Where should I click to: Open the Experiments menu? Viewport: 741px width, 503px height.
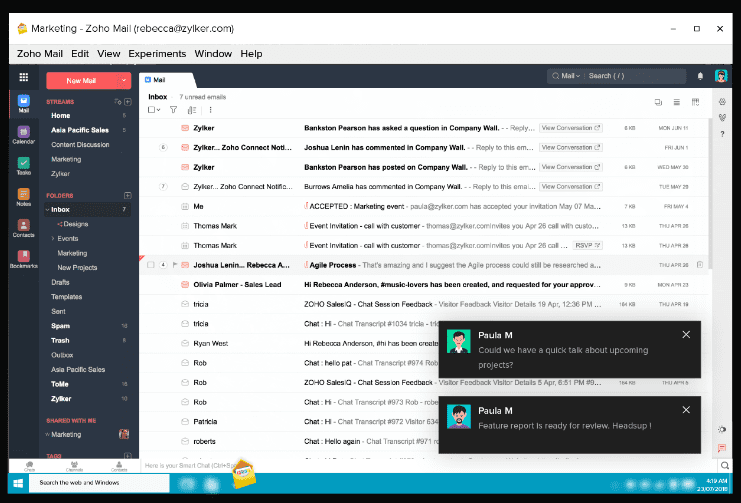157,53
